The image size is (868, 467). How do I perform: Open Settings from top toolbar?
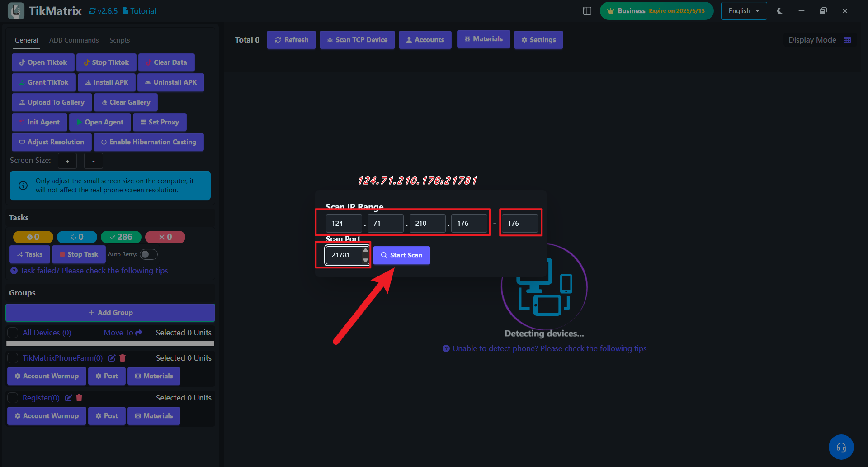click(538, 40)
